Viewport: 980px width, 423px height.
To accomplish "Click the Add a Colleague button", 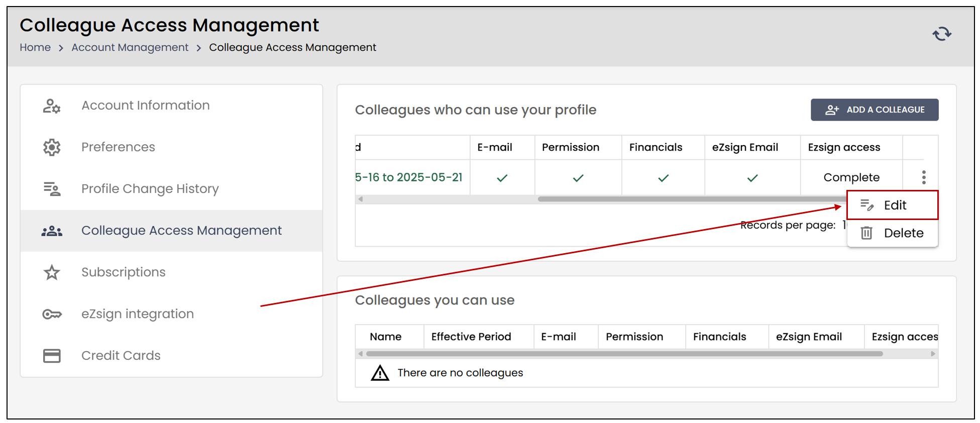I will point(875,110).
